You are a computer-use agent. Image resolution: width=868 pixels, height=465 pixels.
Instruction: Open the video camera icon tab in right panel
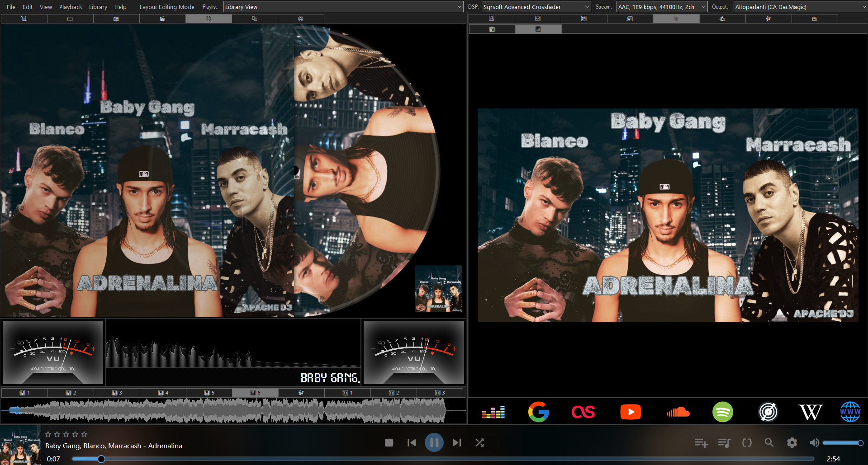[815, 19]
